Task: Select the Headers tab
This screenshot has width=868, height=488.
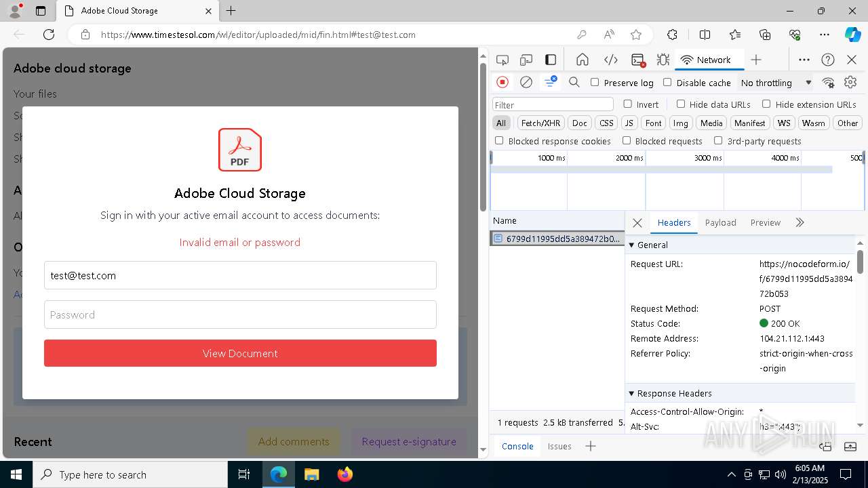Action: point(674,222)
